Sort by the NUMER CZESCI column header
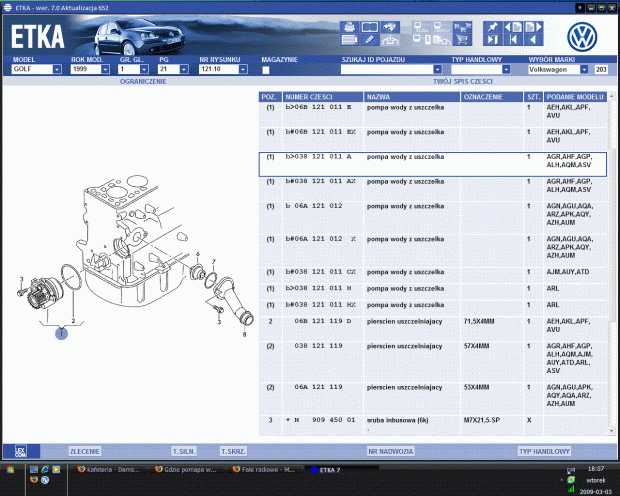Screen dimensions: 620x496 [x=323, y=97]
